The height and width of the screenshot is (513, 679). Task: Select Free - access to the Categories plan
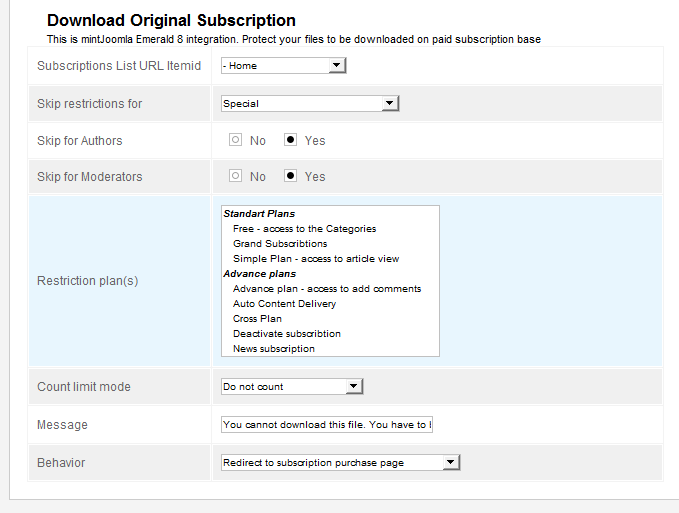(304, 229)
